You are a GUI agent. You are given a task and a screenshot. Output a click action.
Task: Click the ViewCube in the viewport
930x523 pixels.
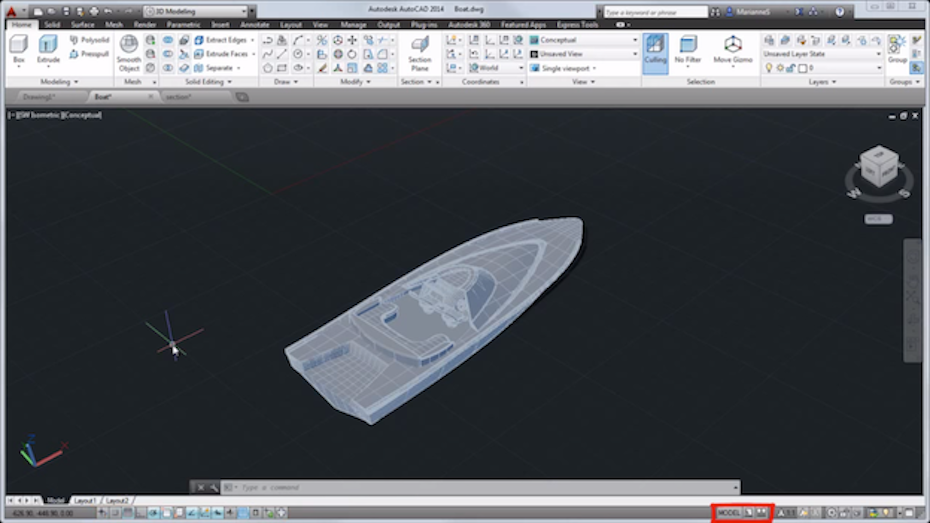tap(879, 167)
